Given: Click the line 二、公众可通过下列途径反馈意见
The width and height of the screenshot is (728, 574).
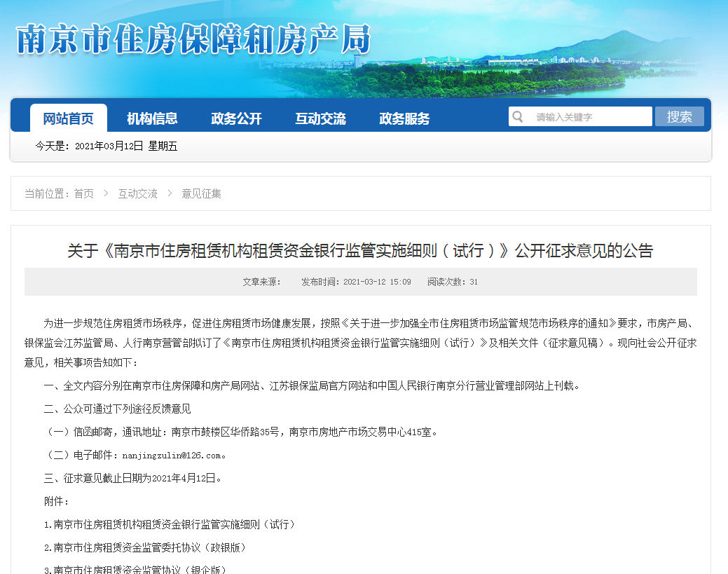Looking at the screenshot, I should tap(118, 409).
